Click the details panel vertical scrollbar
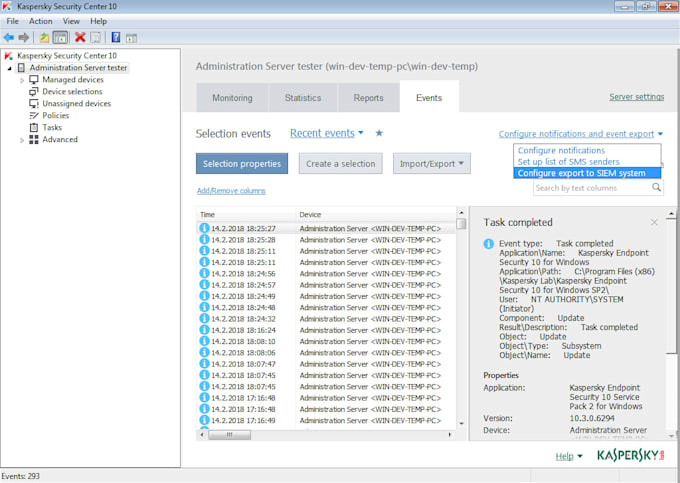Image resolution: width=680 pixels, height=483 pixels. tap(671, 284)
